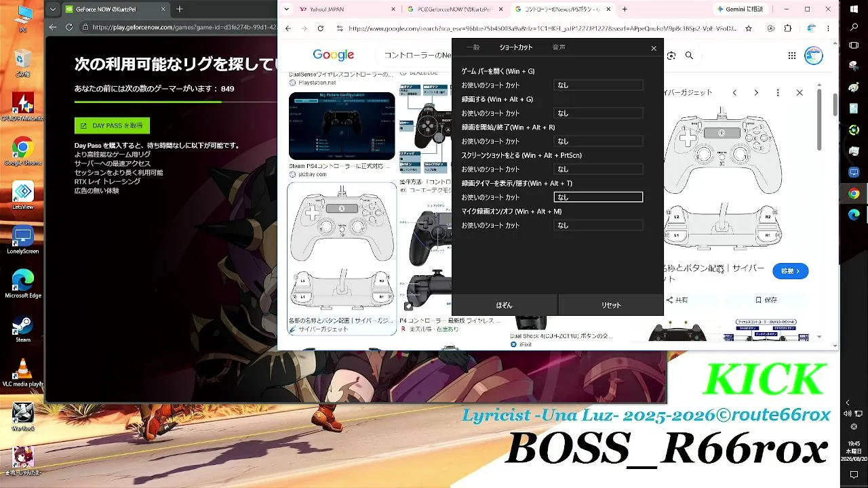
Task: Open the War Rock desktop icon
Action: tap(22, 416)
